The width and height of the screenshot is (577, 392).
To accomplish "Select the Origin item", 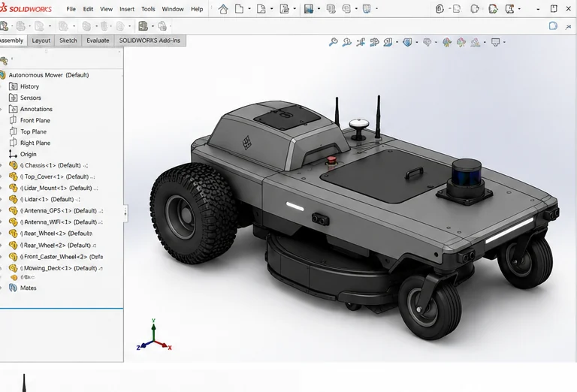I will click(23, 154).
